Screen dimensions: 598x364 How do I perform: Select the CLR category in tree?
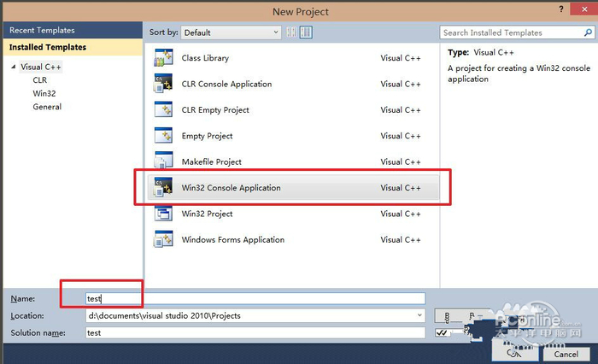(x=39, y=80)
